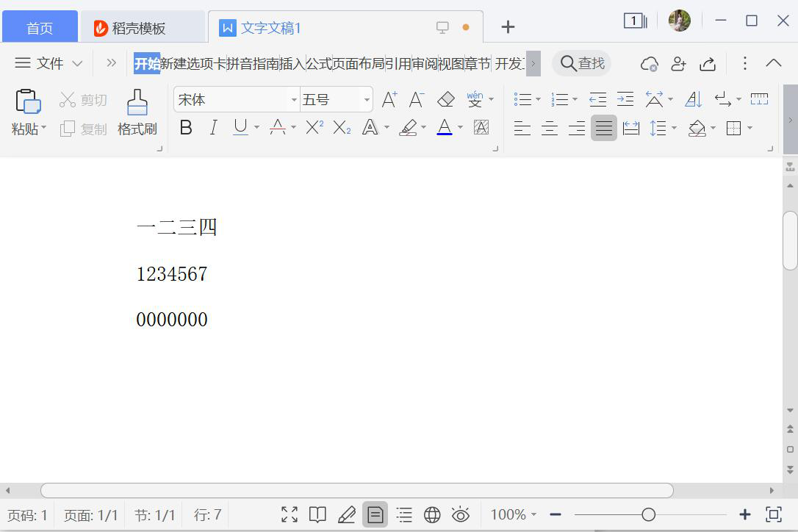Viewport: 798px width, 532px height.
Task: Increase paragraph indent
Action: pos(625,99)
